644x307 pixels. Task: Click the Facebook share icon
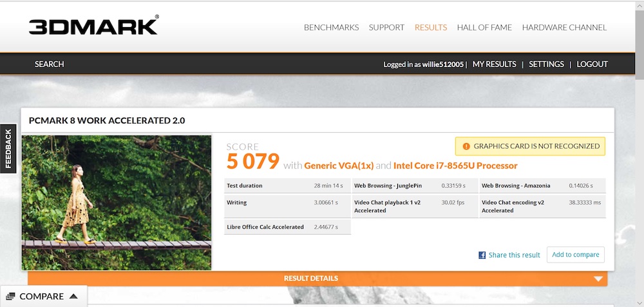coord(482,255)
